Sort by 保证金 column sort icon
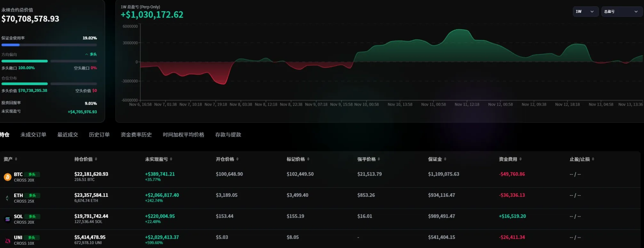This screenshot has height=248, width=644. click(x=445, y=159)
